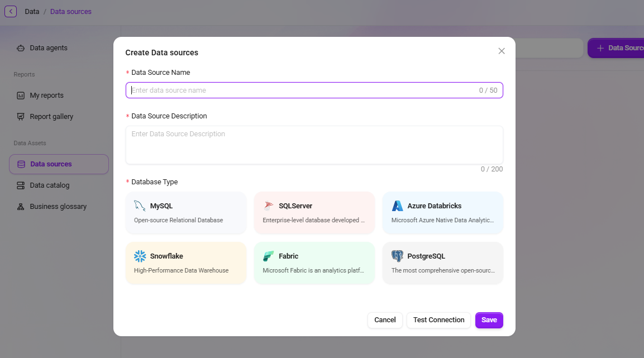
Task: Click the MySQL dolphin logo
Action: [140, 206]
